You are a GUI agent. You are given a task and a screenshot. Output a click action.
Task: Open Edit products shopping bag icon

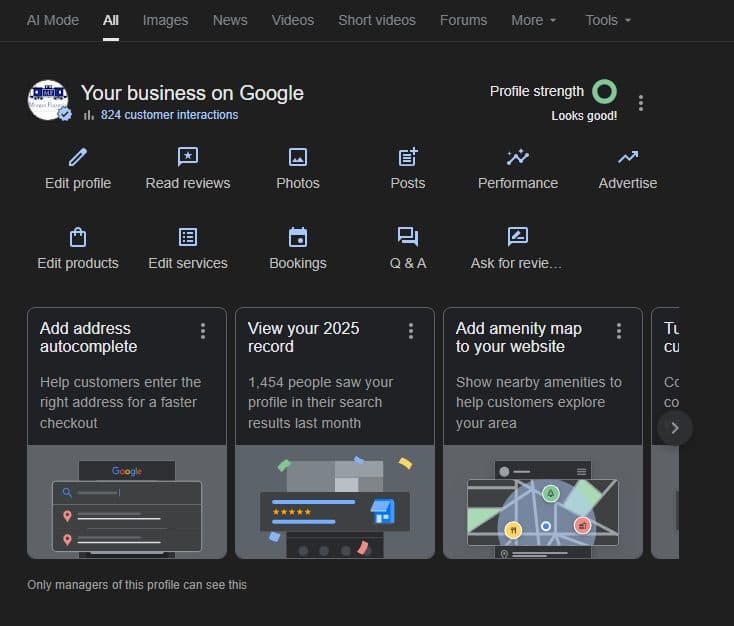click(x=78, y=237)
